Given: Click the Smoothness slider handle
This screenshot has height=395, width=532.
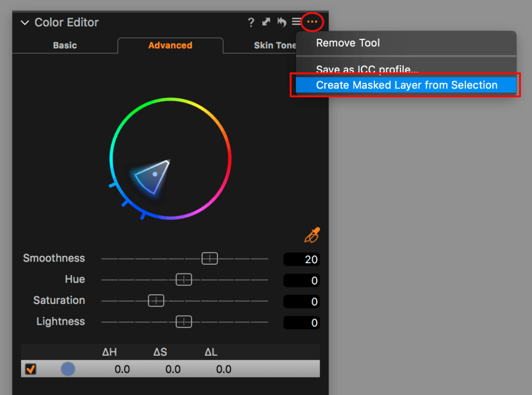Looking at the screenshot, I should 210,258.
